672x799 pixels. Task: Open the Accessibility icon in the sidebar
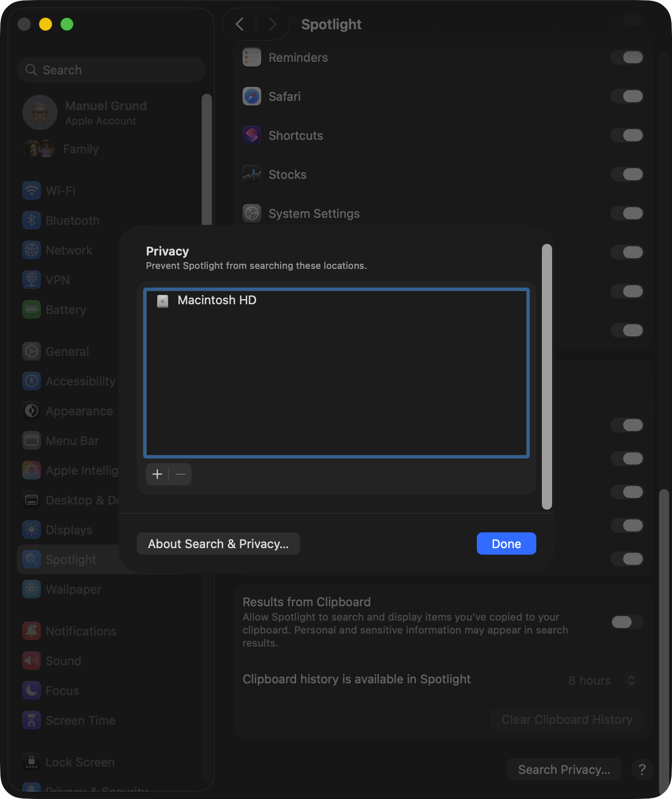point(32,381)
